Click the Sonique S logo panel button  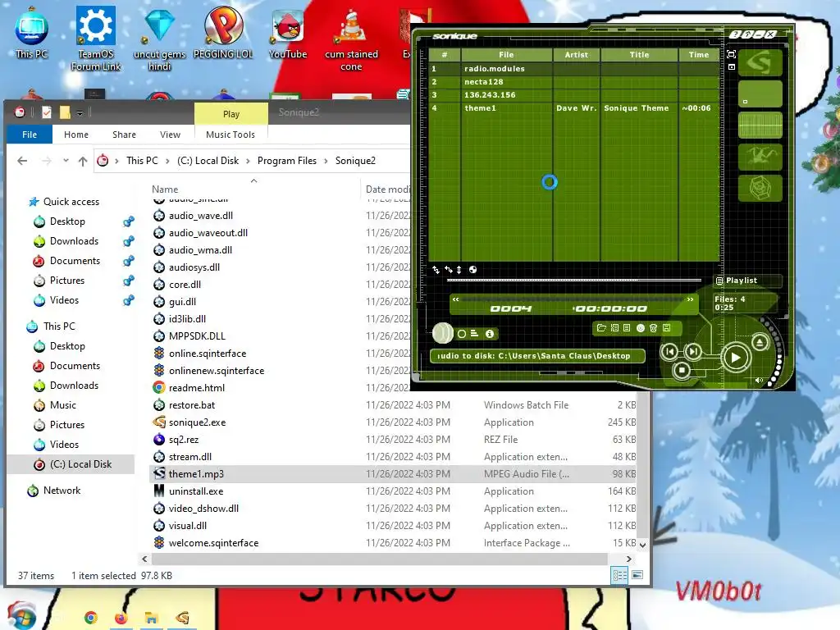(x=760, y=63)
